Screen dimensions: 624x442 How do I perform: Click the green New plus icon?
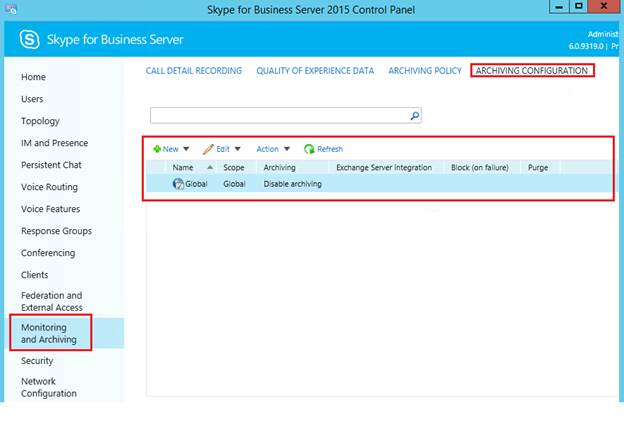[x=157, y=149]
